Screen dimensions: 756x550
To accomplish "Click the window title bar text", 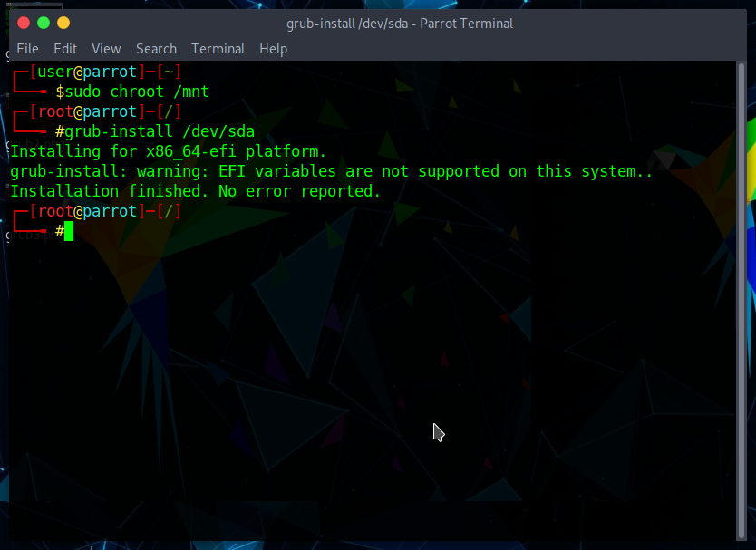I will pos(399,24).
